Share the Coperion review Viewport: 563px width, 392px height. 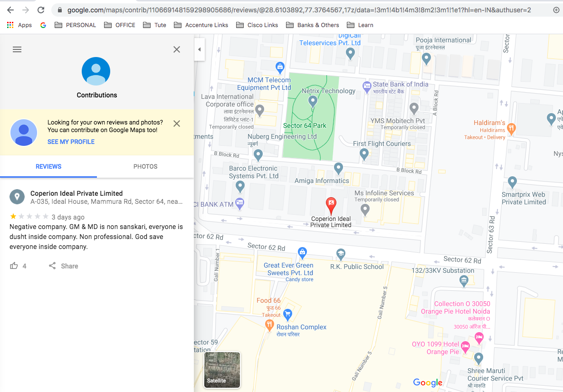point(64,266)
